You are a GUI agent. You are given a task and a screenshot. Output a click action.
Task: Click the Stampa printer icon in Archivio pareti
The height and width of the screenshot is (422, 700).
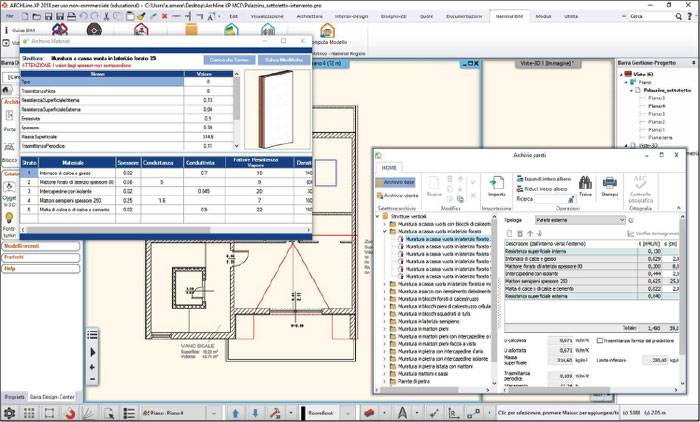pos(609,183)
